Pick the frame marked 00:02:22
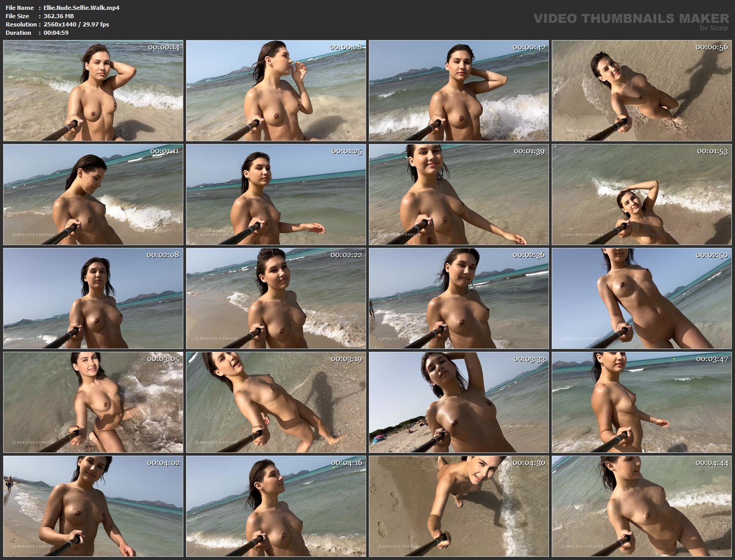This screenshot has width=735, height=560. pos(276,298)
